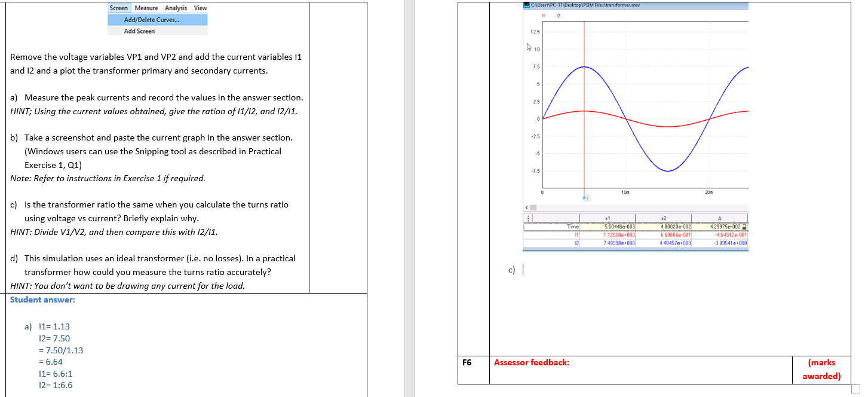Click the Simview application icon in title bar

pos(526,5)
